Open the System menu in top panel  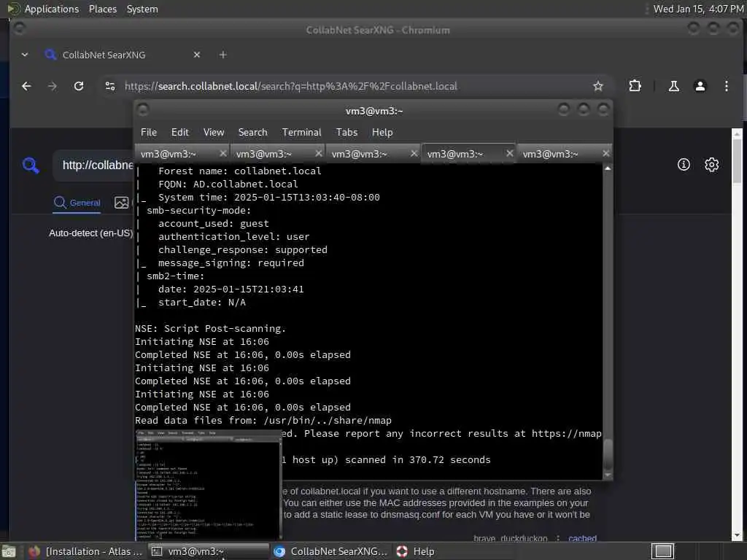142,9
